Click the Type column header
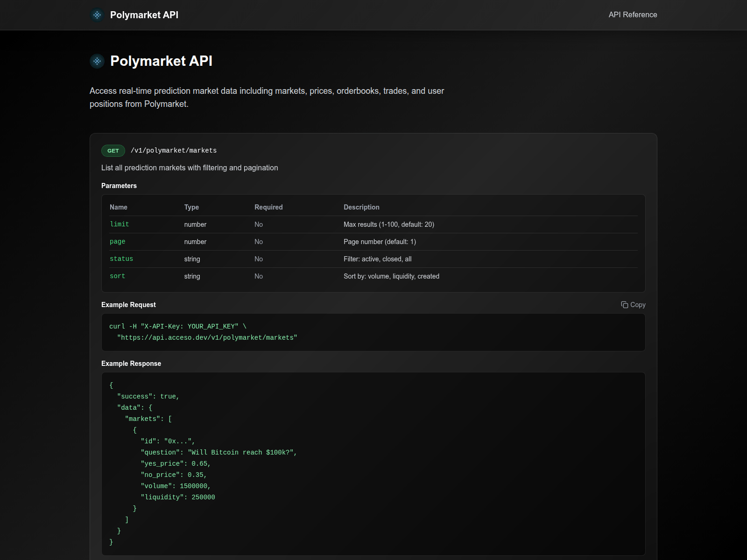The width and height of the screenshot is (747, 560). tap(191, 207)
